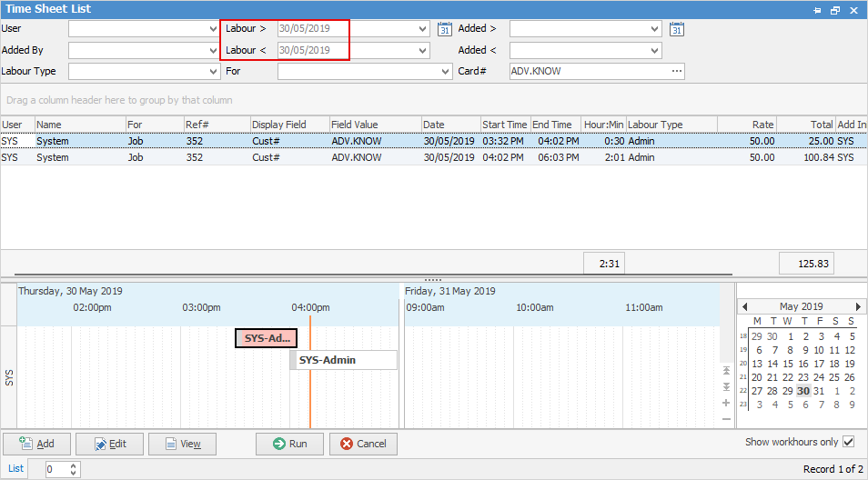Expand the User dropdown

[x=214, y=29]
